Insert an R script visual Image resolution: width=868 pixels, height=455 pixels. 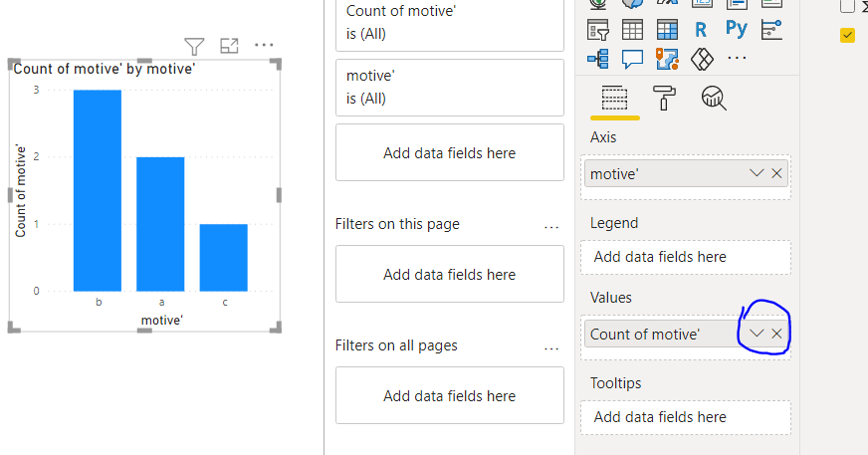701,29
